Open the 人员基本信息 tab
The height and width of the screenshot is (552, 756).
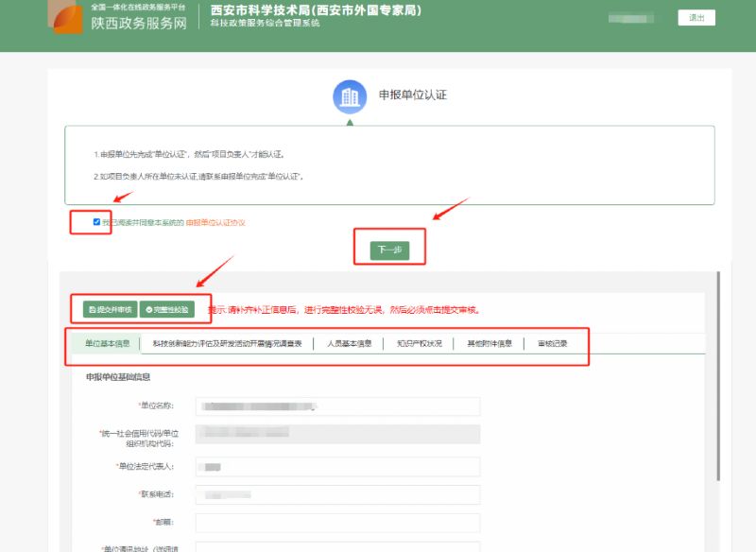tap(349, 344)
